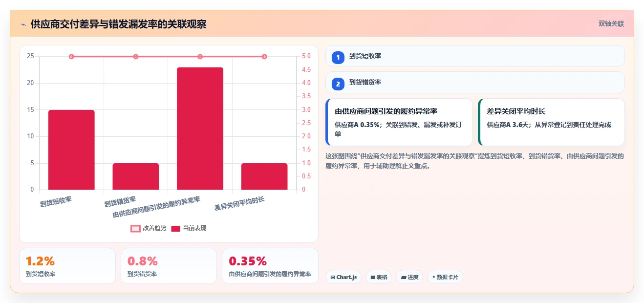Click the page title 供应商交付差异与错发漏发率的关联观察
The width and height of the screenshot is (644, 303).
point(118,24)
